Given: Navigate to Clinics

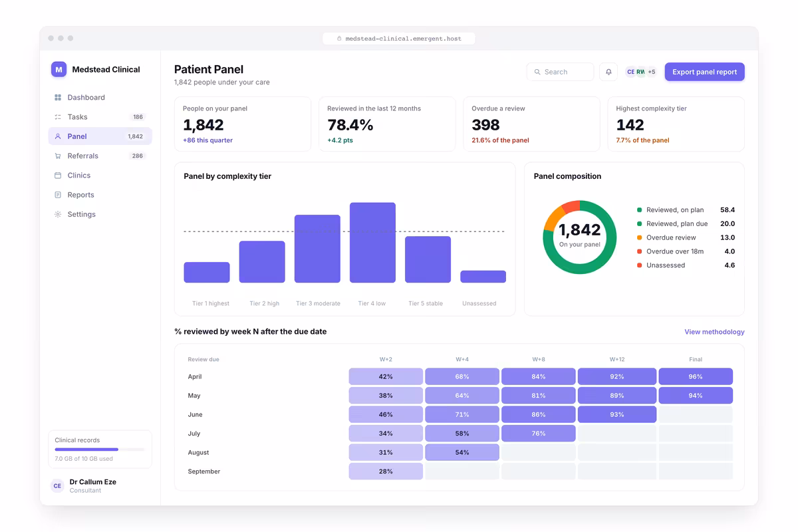Looking at the screenshot, I should (100, 176).
